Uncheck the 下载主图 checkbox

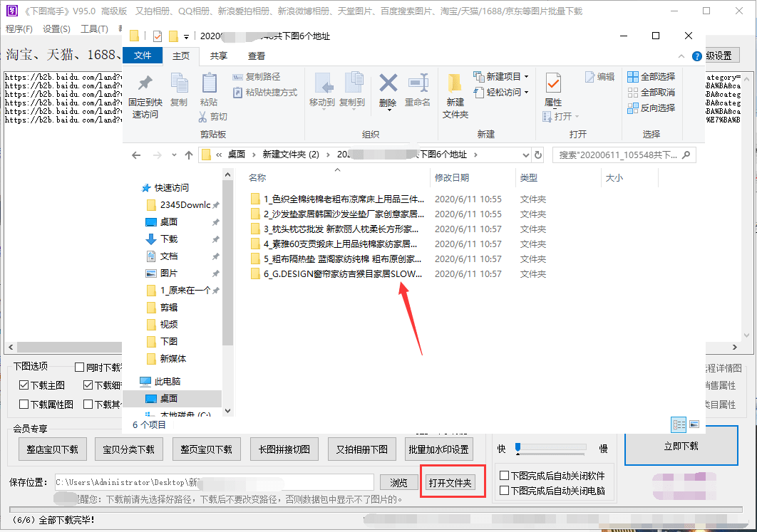point(23,384)
